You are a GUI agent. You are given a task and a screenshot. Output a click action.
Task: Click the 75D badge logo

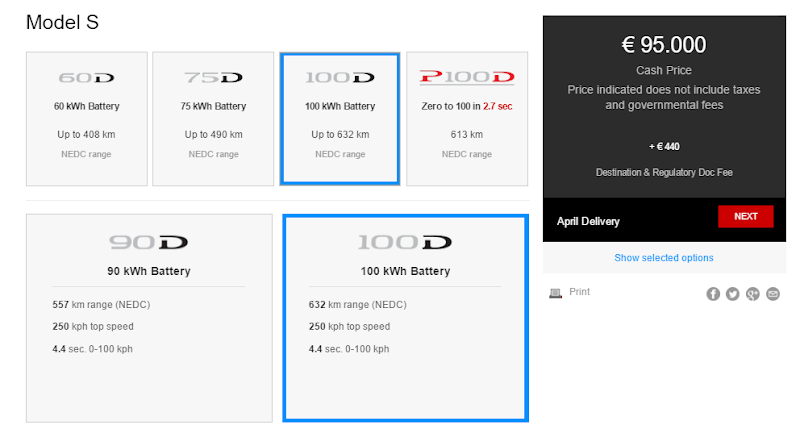point(213,77)
